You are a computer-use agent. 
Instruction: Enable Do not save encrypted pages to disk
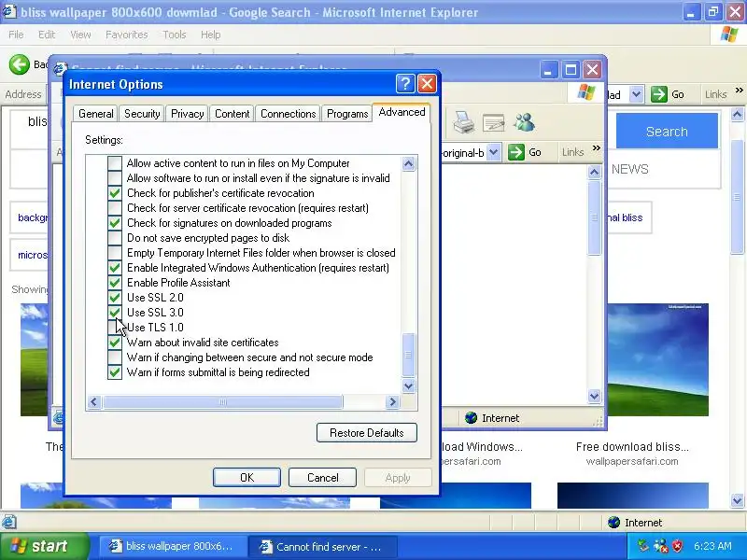click(x=114, y=238)
